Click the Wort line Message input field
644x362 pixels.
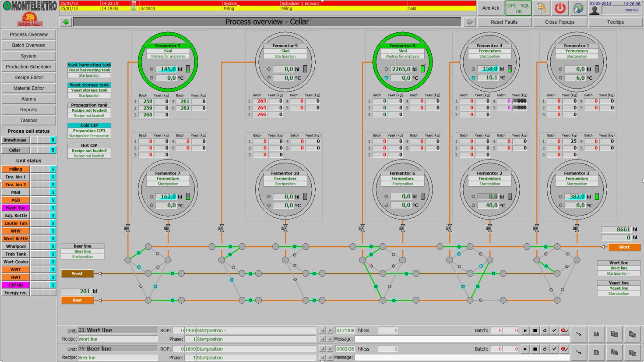462,339
